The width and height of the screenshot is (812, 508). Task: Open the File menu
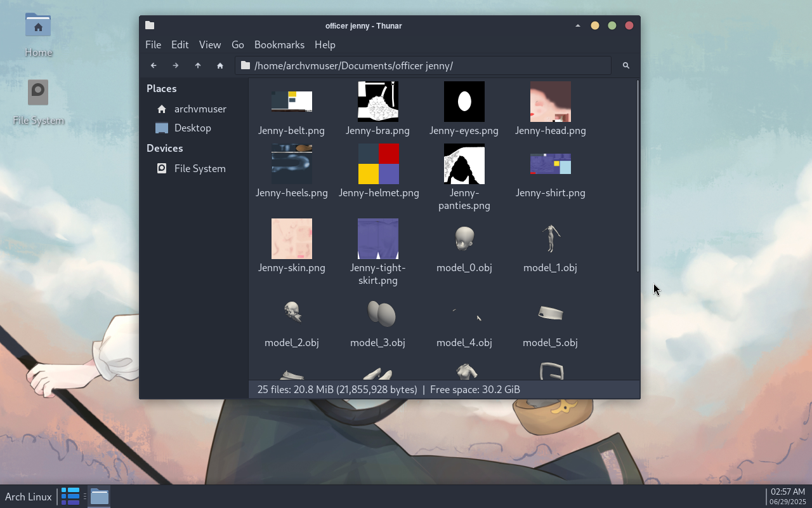[x=153, y=44]
